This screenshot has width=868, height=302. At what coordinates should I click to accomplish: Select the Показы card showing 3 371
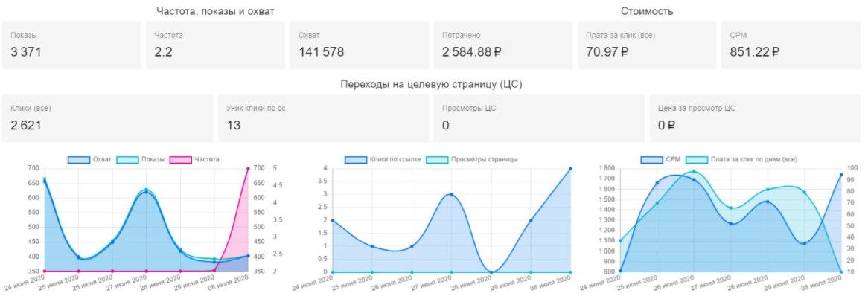point(71,45)
